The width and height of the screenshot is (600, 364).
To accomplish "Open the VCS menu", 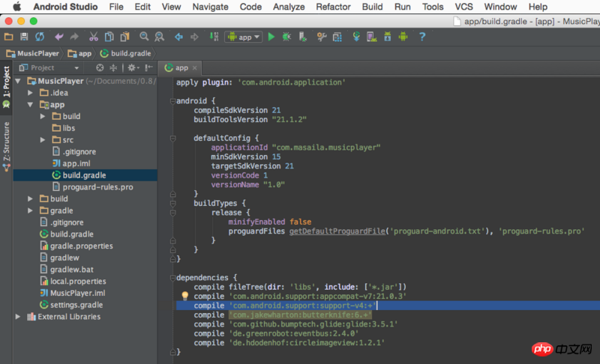I will point(463,7).
